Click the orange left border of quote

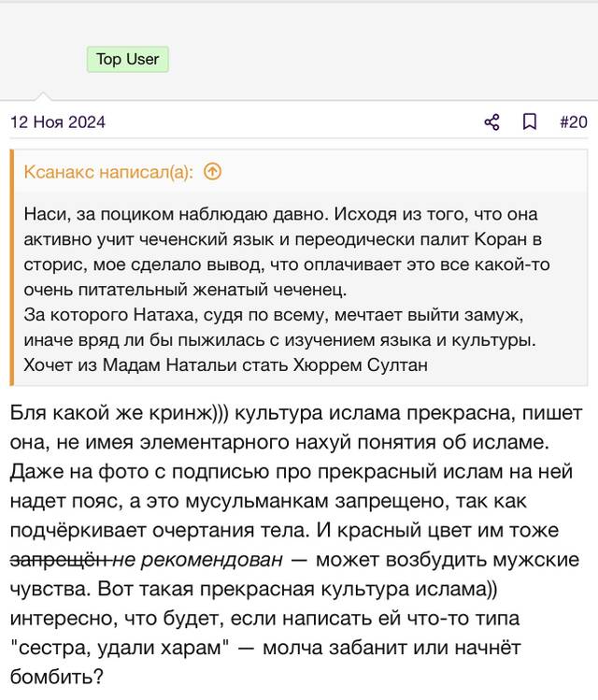pos(12,267)
